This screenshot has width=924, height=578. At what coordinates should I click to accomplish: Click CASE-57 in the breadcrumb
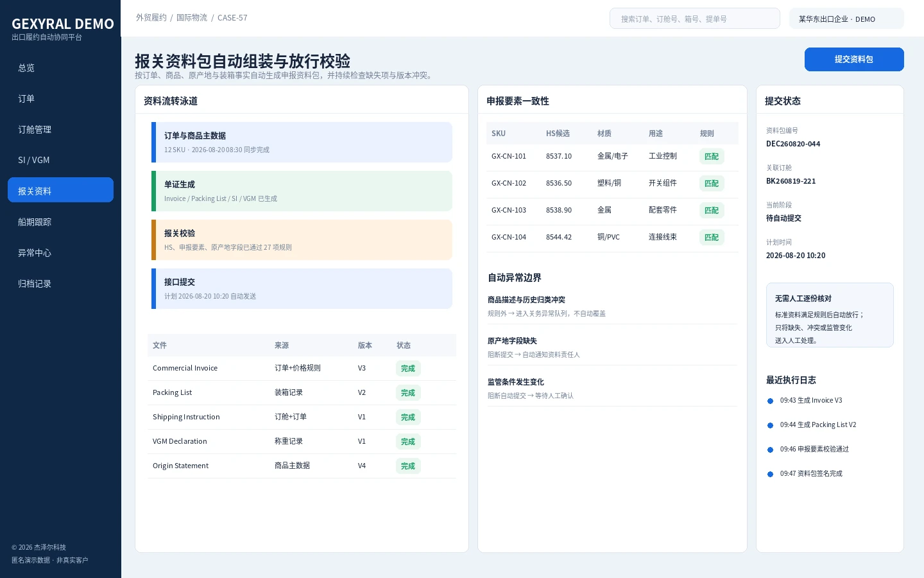(x=232, y=17)
